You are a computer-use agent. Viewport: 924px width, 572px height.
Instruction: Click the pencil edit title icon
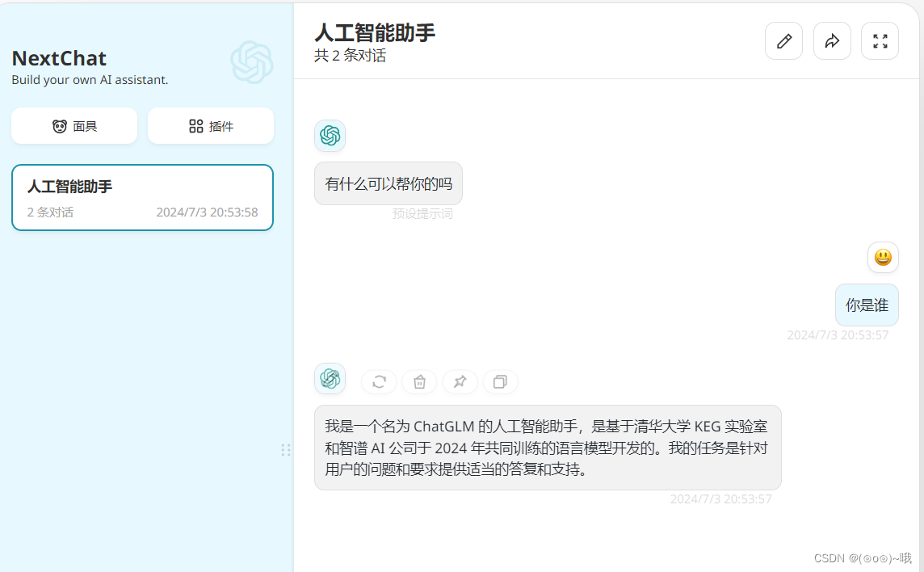pyautogui.click(x=783, y=41)
